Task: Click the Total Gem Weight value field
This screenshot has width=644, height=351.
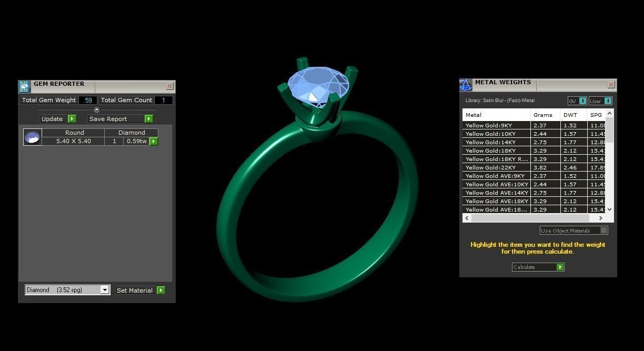Action: click(x=88, y=100)
